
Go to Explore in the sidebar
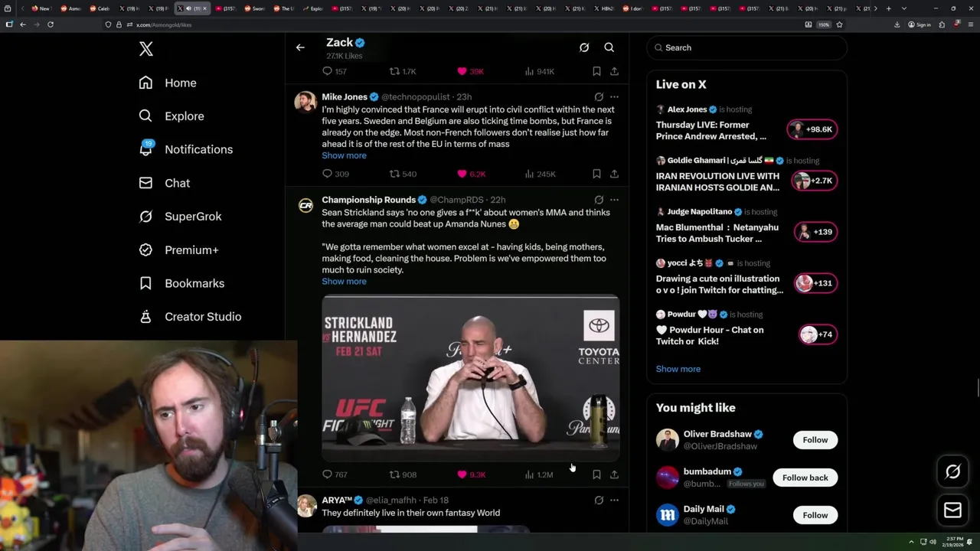[171, 116]
